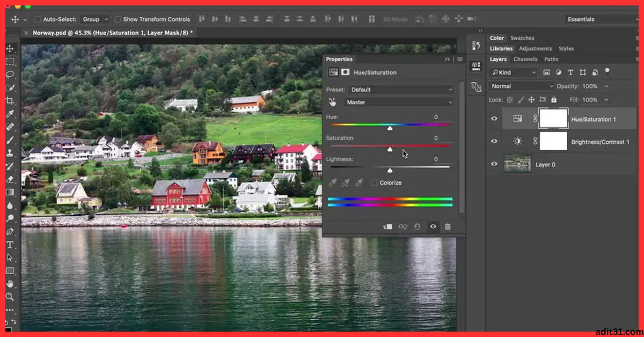Delete the Hue/Saturation adjustment layer

tap(448, 226)
